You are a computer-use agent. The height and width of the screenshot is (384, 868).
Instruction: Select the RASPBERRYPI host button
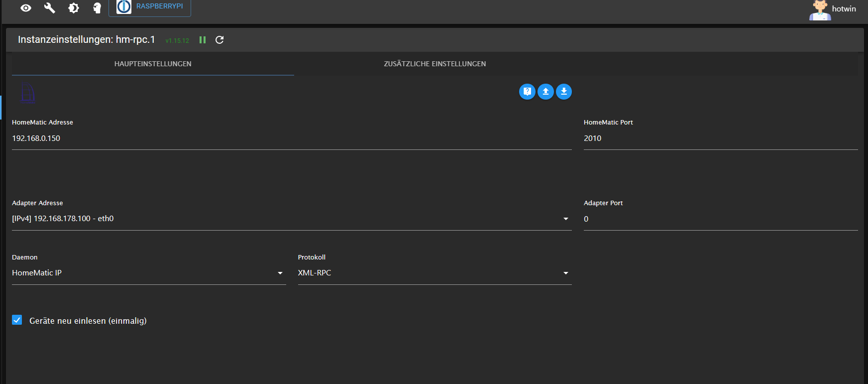coord(150,7)
